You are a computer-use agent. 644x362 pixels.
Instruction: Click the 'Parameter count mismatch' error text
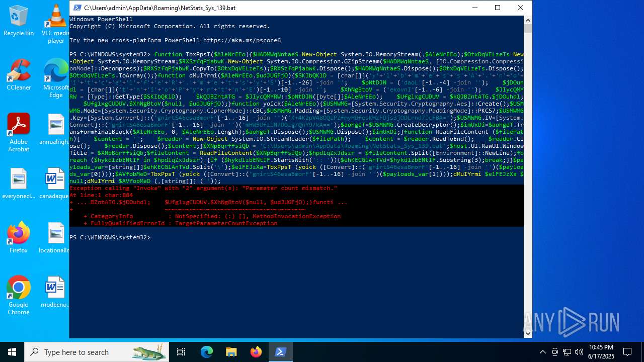coord(289,188)
